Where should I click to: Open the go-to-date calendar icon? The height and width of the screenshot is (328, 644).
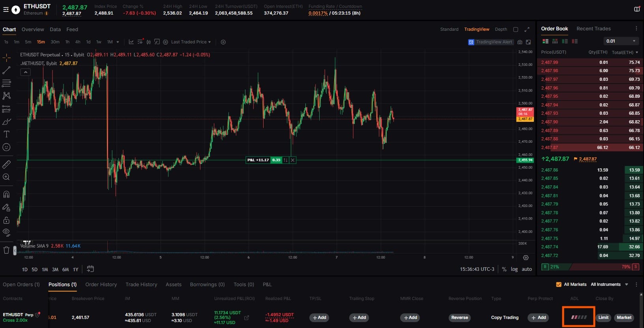point(90,269)
